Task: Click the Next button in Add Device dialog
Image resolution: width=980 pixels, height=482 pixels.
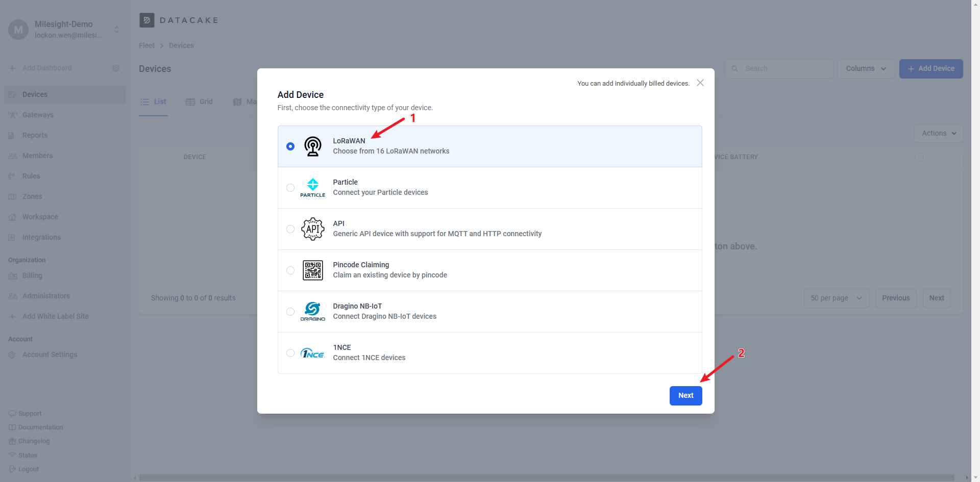Action: click(x=685, y=395)
